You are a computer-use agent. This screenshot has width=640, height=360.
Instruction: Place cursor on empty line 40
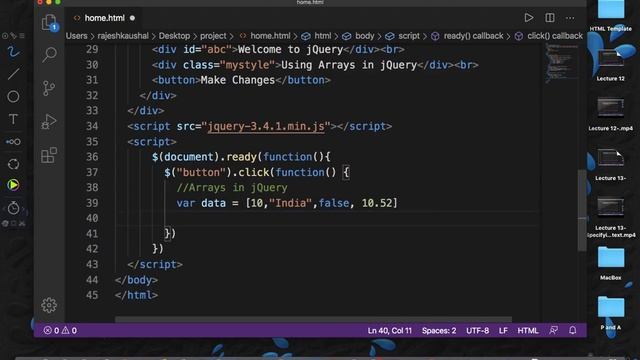327,218
